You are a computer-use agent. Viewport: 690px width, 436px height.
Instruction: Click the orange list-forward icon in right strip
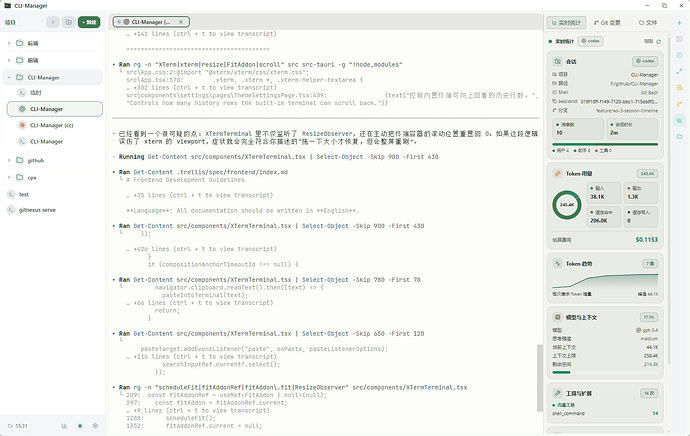point(679,88)
